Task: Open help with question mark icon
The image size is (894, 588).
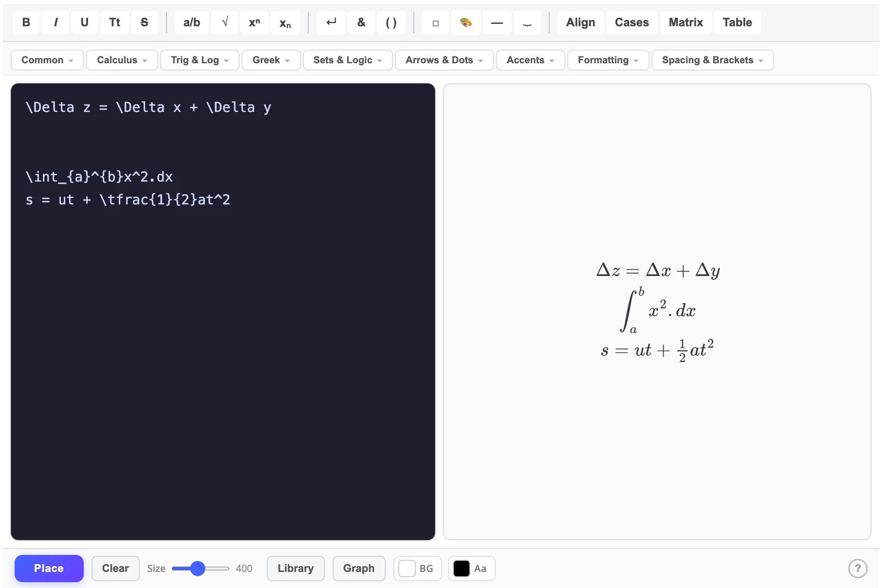Action: [x=858, y=569]
